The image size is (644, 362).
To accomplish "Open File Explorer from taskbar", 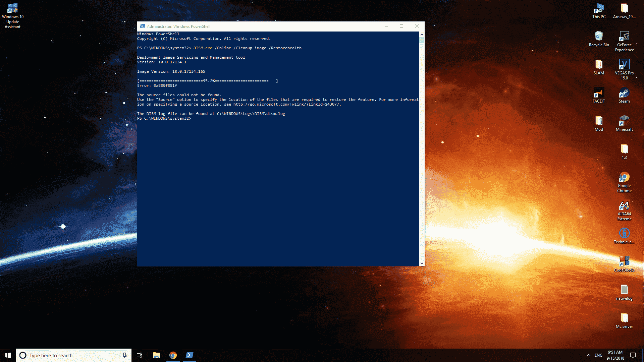I will pyautogui.click(x=156, y=355).
